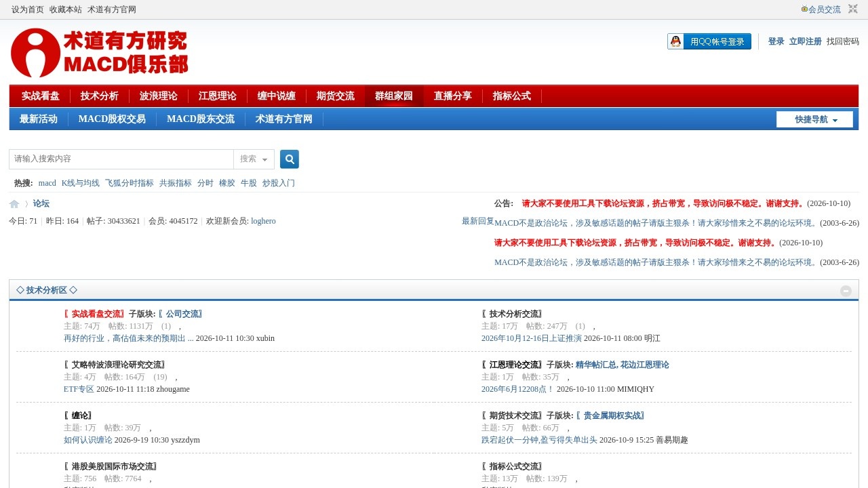
Task: Click the site logo 术道有方研究 MACD俱乐部
Action: [x=100, y=53]
